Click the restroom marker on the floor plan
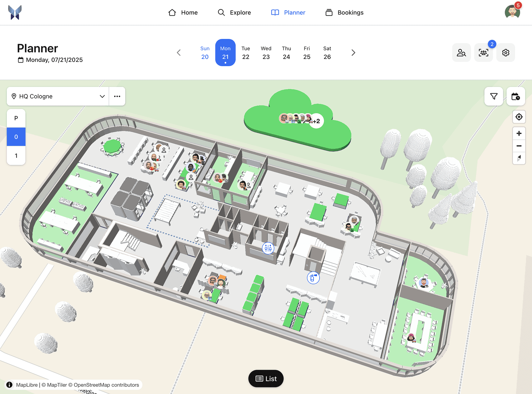 [x=268, y=248]
